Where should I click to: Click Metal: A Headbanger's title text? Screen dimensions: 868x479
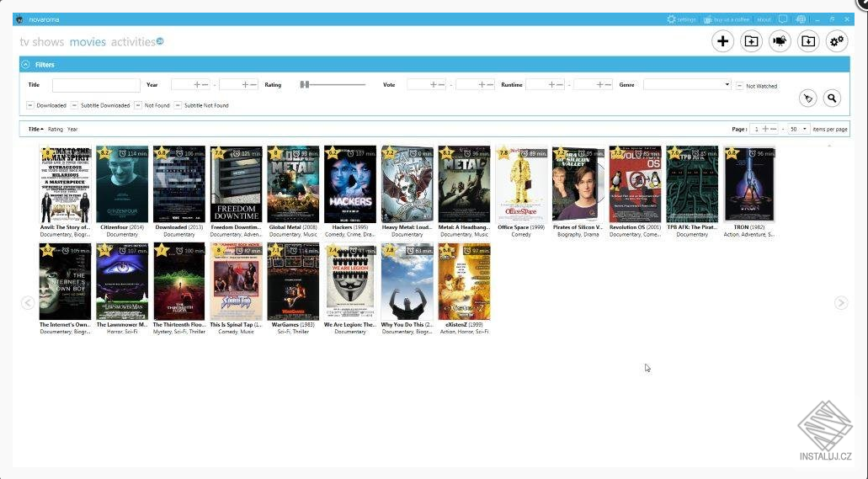[x=464, y=227]
